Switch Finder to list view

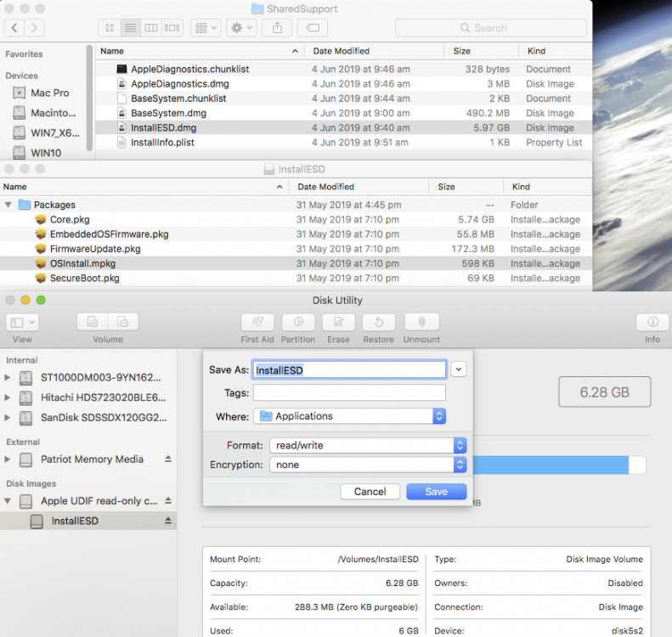[130, 28]
